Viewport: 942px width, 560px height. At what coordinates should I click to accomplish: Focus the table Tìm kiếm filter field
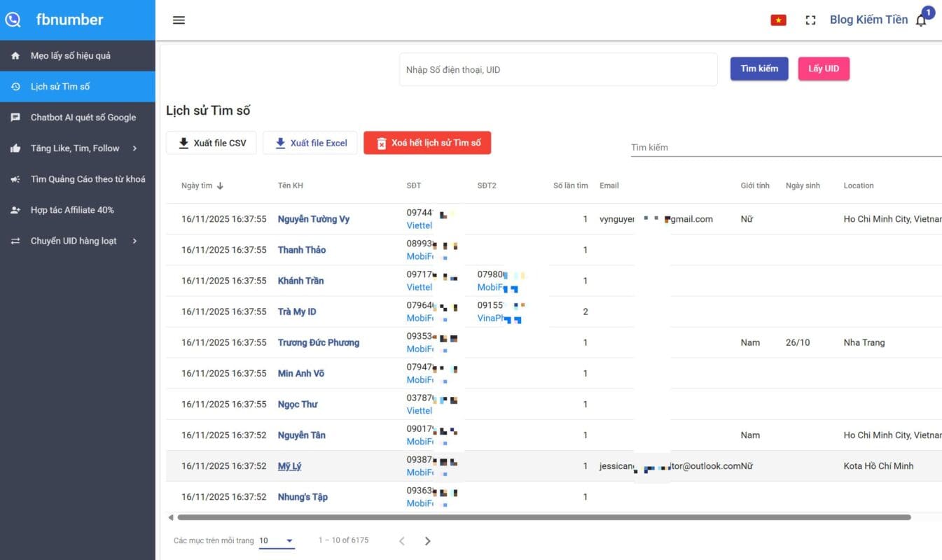pos(787,147)
